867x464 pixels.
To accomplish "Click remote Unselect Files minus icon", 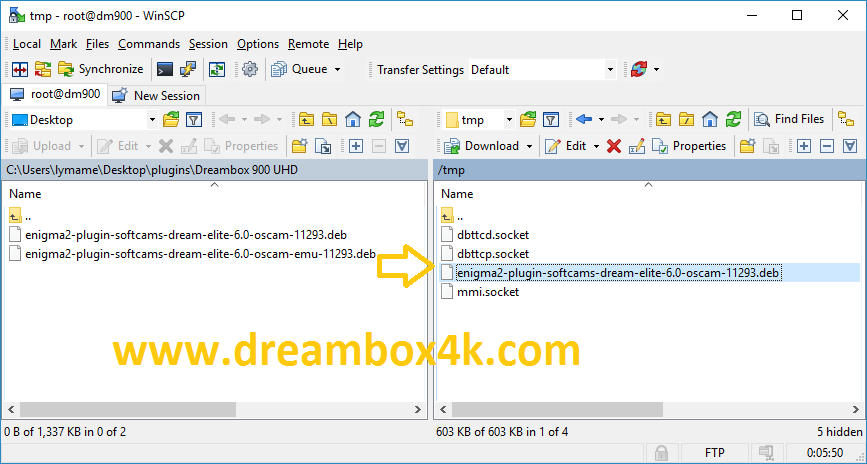I will pos(827,146).
